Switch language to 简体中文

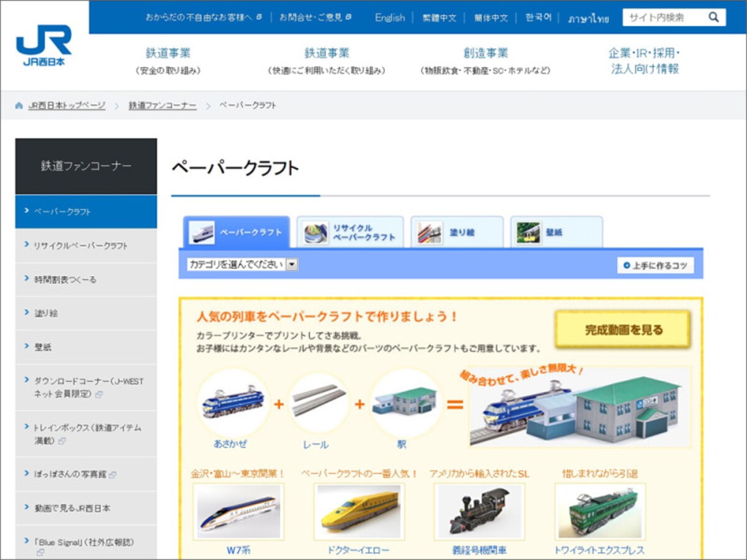[491, 18]
